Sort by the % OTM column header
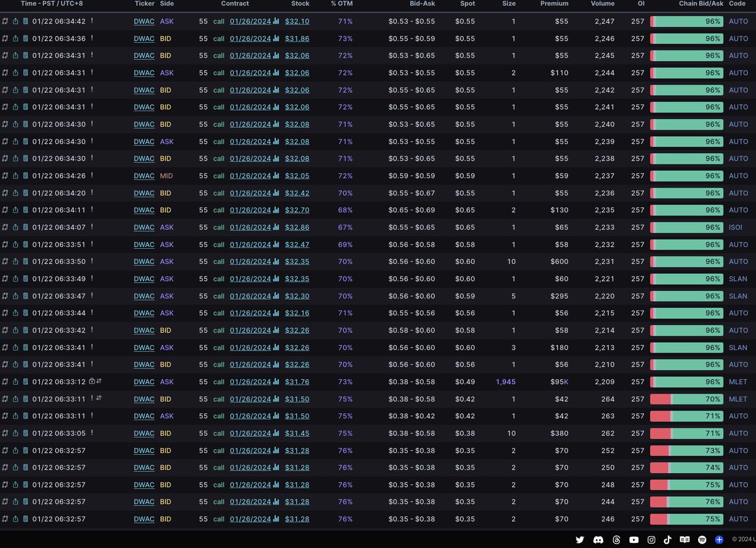Image resolution: width=756 pixels, height=548 pixels. 342,4
